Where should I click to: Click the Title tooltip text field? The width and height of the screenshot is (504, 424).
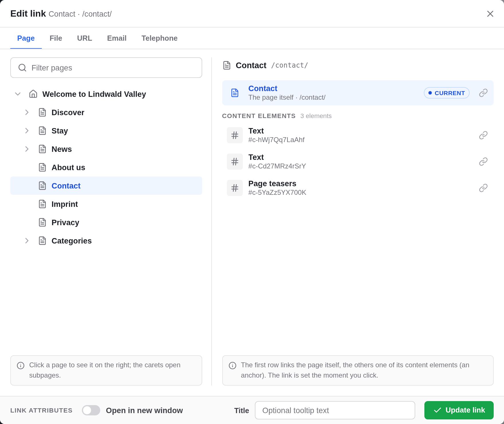[x=335, y=410]
